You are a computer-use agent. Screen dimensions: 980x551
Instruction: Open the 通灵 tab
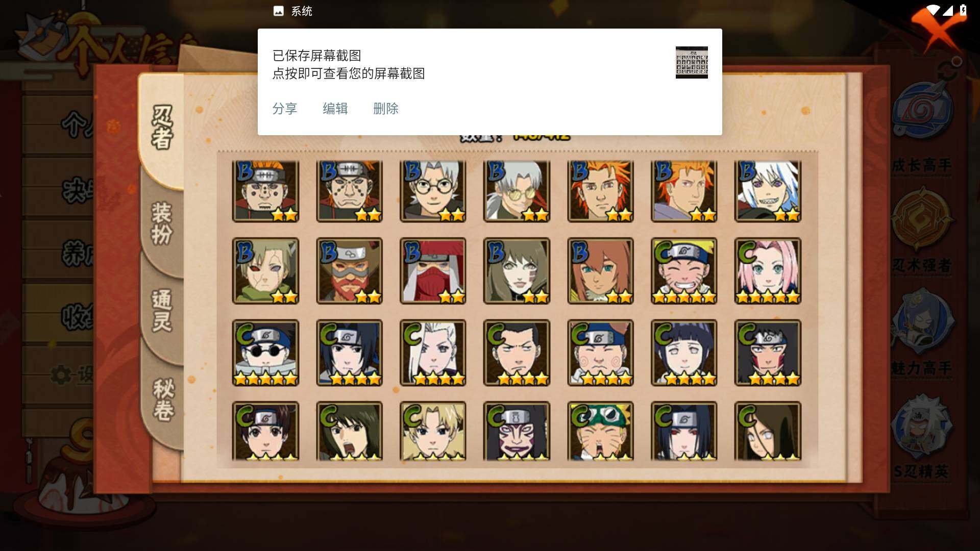(162, 310)
